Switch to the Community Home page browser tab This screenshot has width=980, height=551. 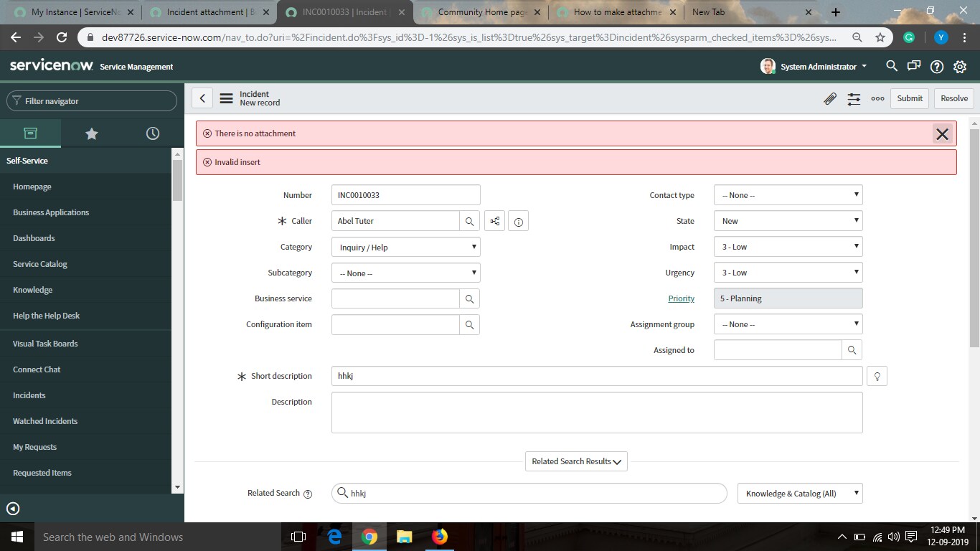click(480, 12)
